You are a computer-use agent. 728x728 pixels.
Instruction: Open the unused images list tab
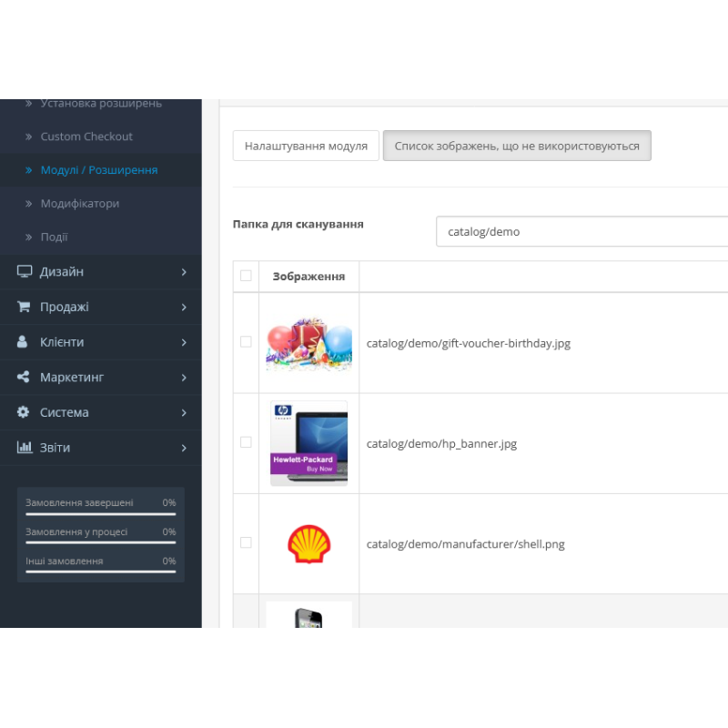click(517, 146)
